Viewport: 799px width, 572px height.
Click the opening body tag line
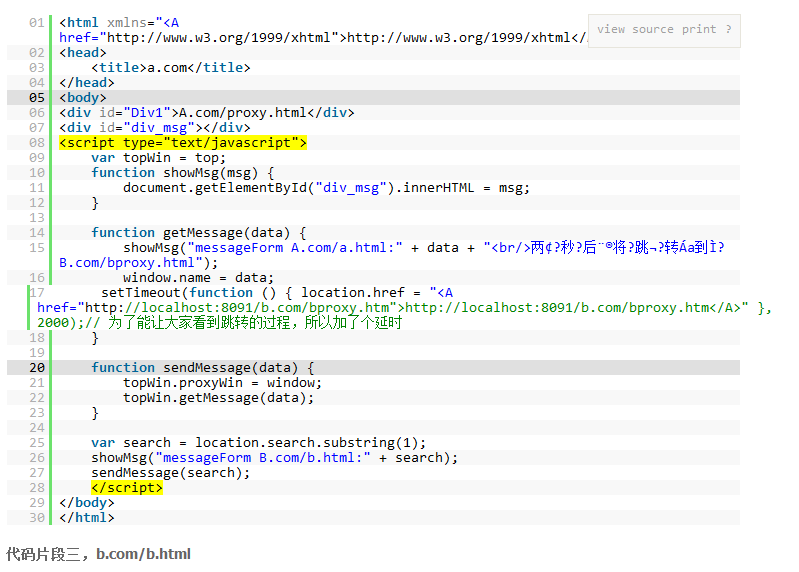pyautogui.click(x=83, y=98)
